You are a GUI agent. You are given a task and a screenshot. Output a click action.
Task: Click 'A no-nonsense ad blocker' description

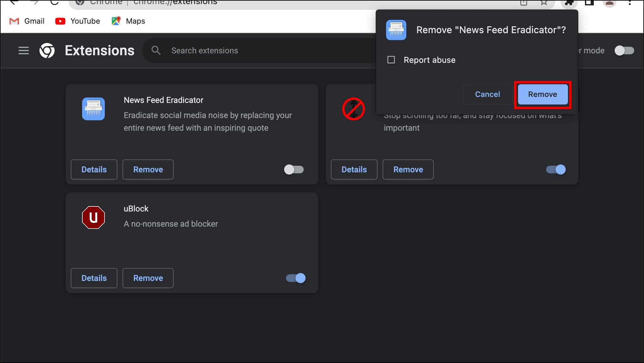[171, 224]
